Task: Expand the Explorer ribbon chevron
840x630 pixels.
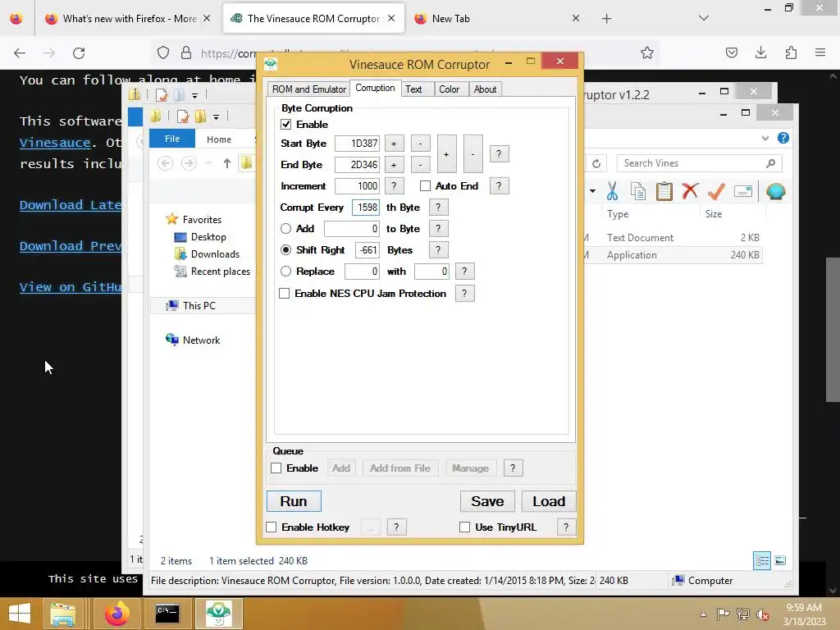Action: (765, 138)
